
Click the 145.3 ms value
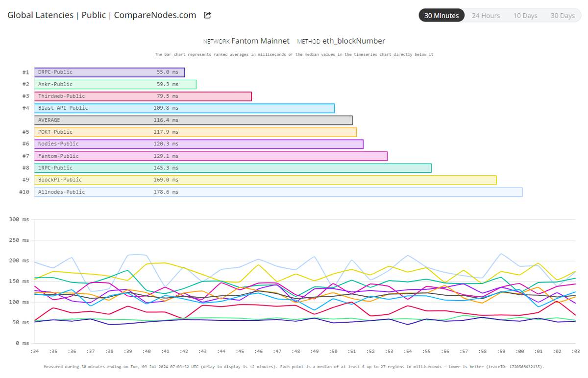166,168
